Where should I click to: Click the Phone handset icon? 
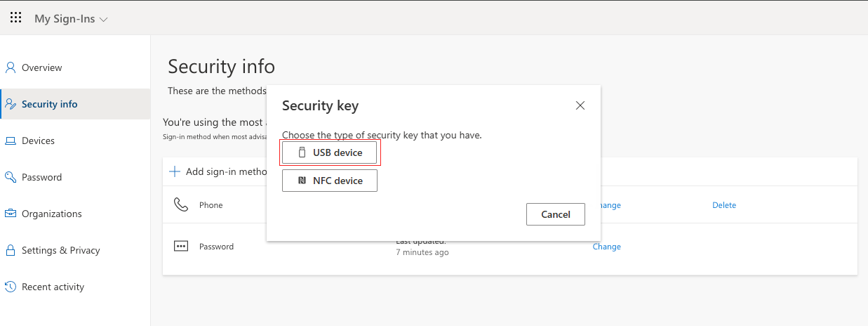pos(181,204)
